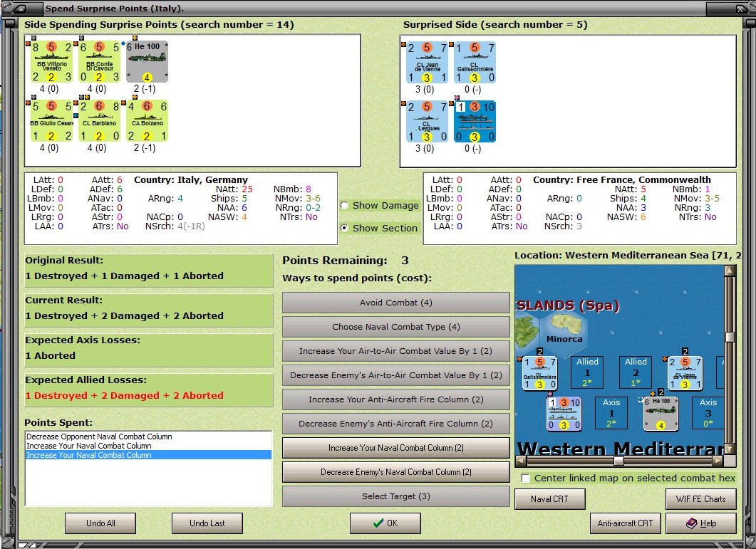Click the 'Points Remaining: 3' text
756x549 pixels.
click(x=345, y=261)
